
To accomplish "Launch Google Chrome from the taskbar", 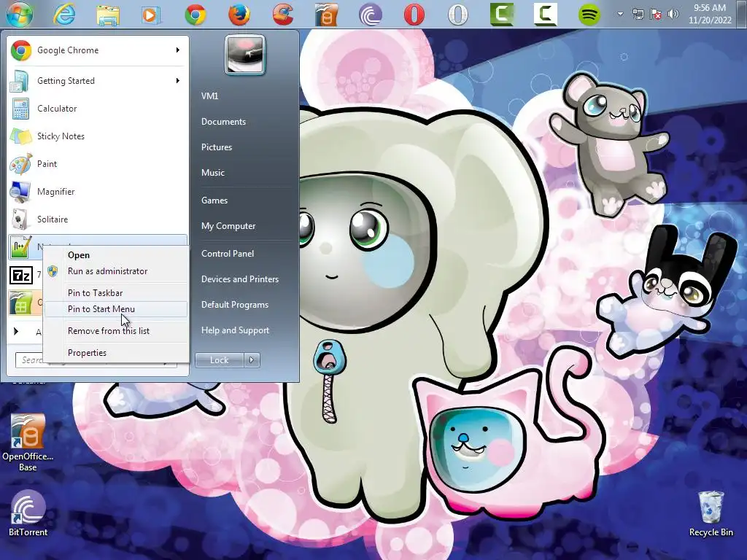I will [x=196, y=15].
